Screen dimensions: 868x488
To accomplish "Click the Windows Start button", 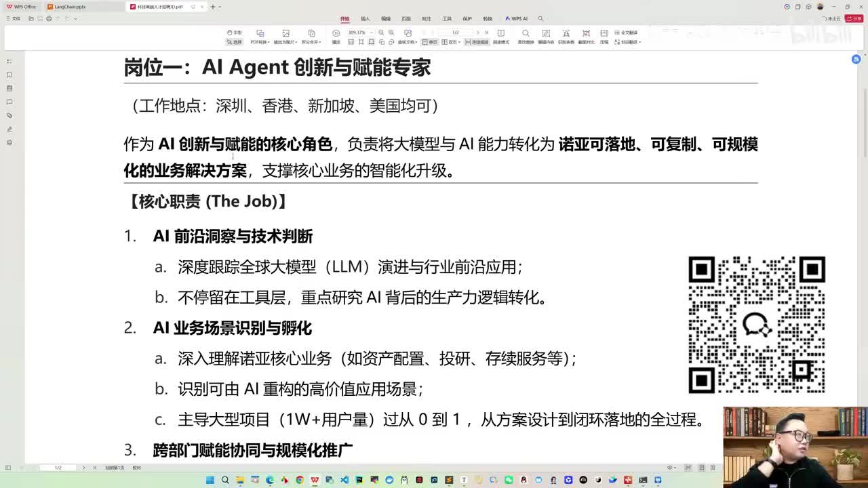I will tap(210, 480).
